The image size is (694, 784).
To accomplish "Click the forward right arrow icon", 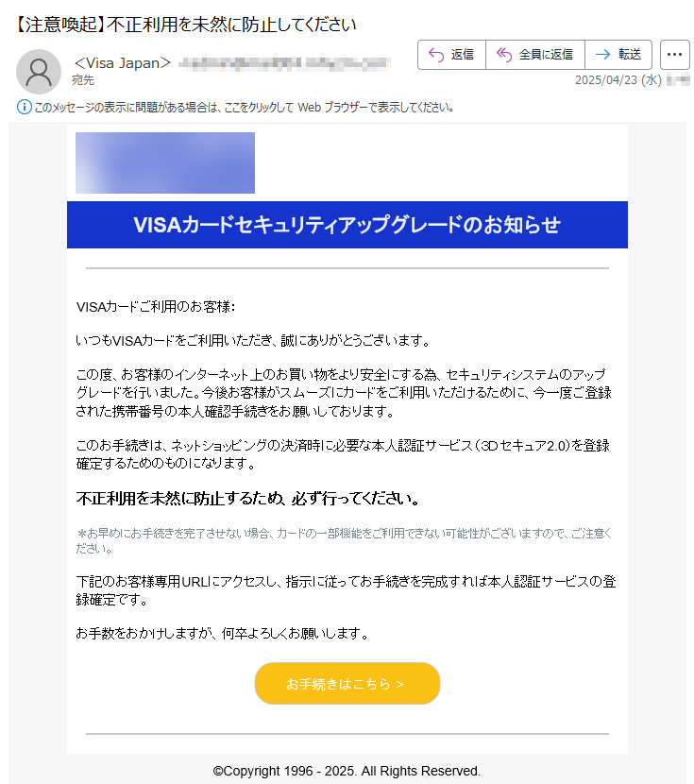I will [x=602, y=55].
